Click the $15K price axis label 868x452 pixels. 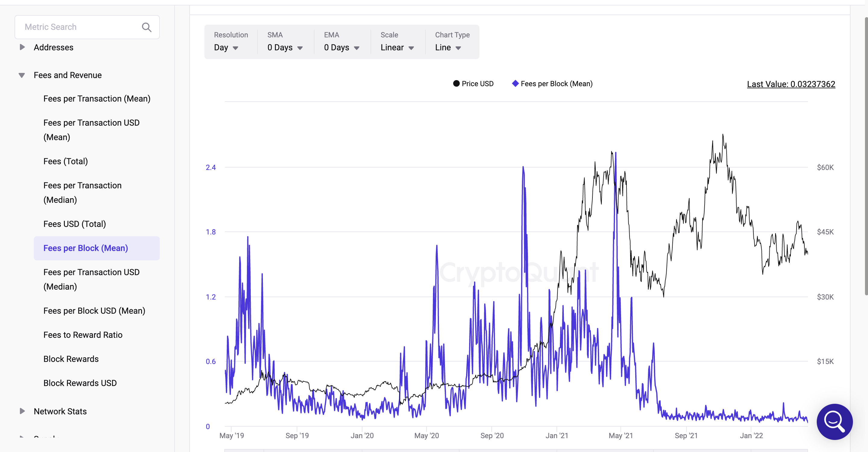(825, 361)
